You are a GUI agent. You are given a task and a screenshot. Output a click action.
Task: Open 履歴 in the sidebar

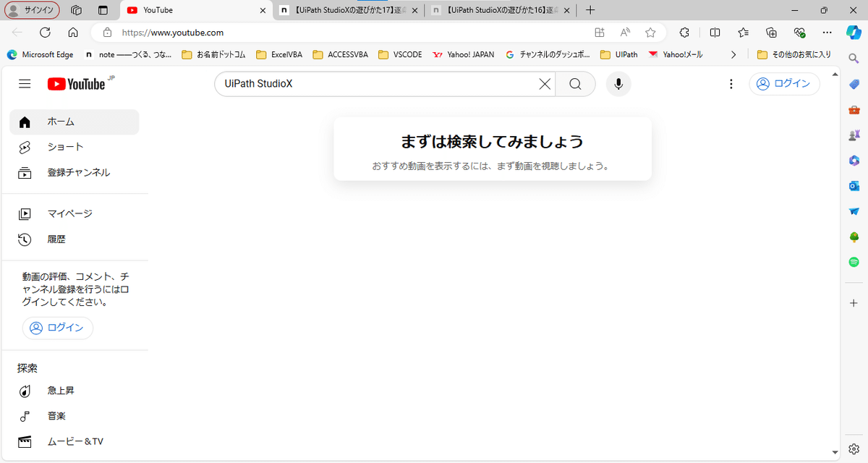[x=74, y=239]
